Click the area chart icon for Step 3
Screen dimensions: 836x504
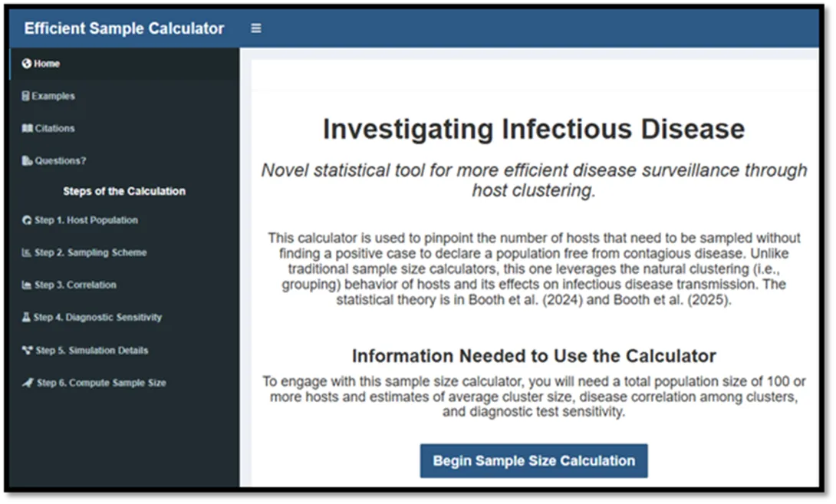click(x=26, y=285)
